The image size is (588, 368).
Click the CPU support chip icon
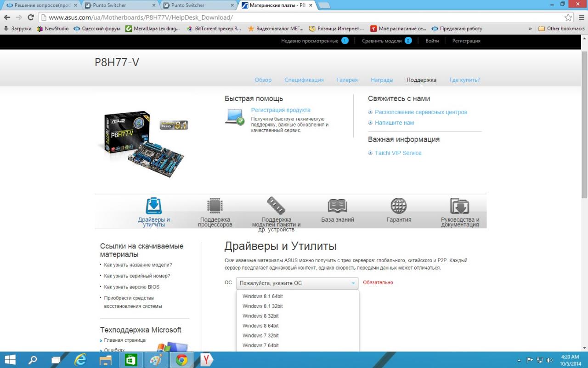click(215, 206)
